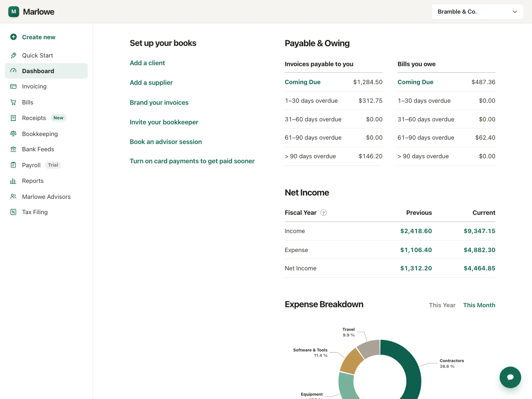Go to the Dashboard menu item
Screen dimensions: 532x399
click(x=46, y=71)
